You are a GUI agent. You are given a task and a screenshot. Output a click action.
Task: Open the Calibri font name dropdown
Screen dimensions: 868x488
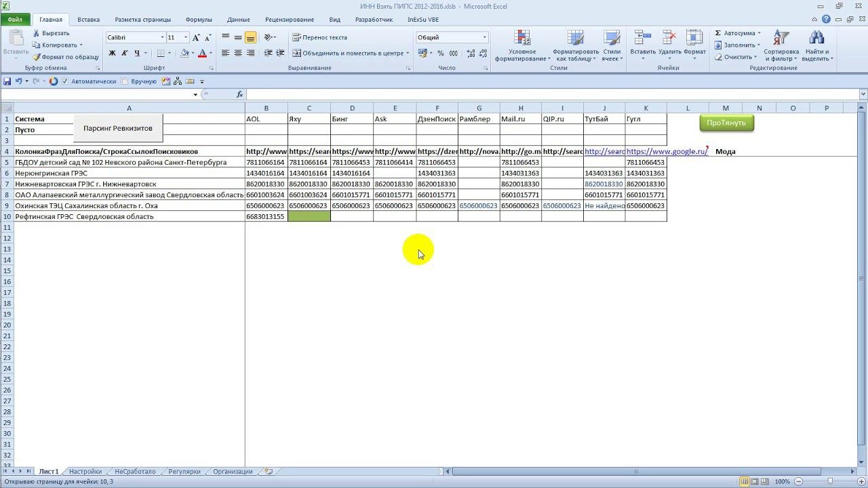[163, 37]
